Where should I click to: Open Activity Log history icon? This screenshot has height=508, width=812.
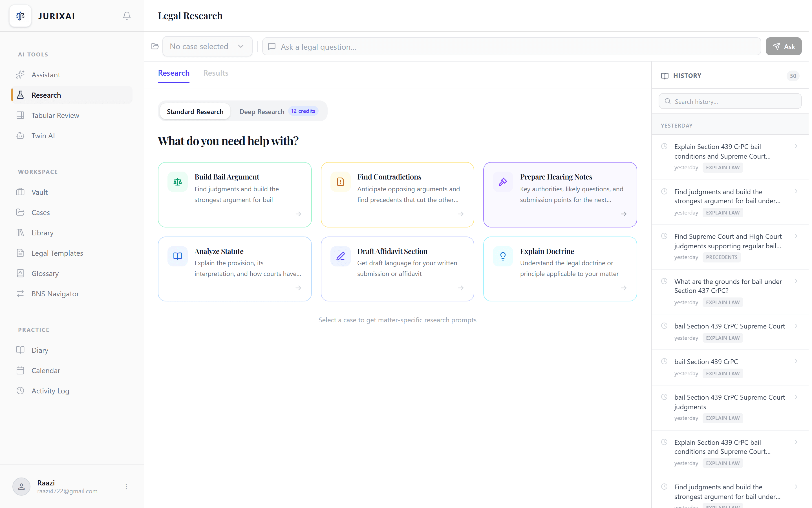point(21,391)
